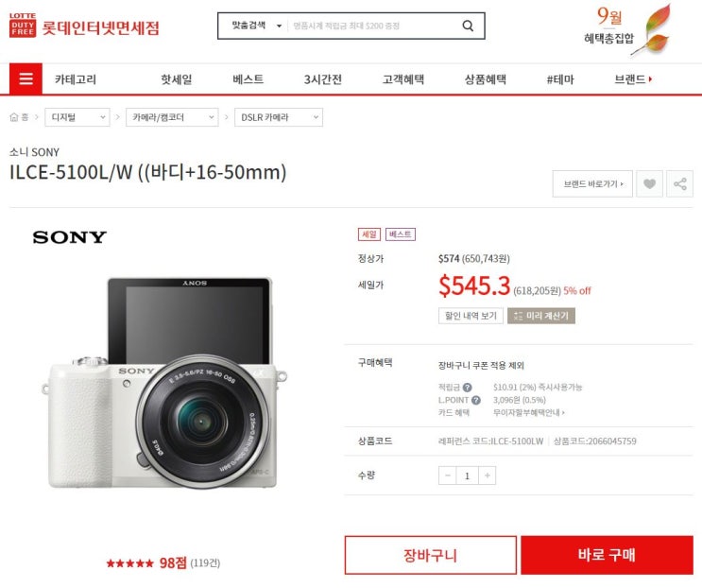Screen dimensions: 702x588
Task: Click the 장바구니 cart button
Action: point(430,555)
